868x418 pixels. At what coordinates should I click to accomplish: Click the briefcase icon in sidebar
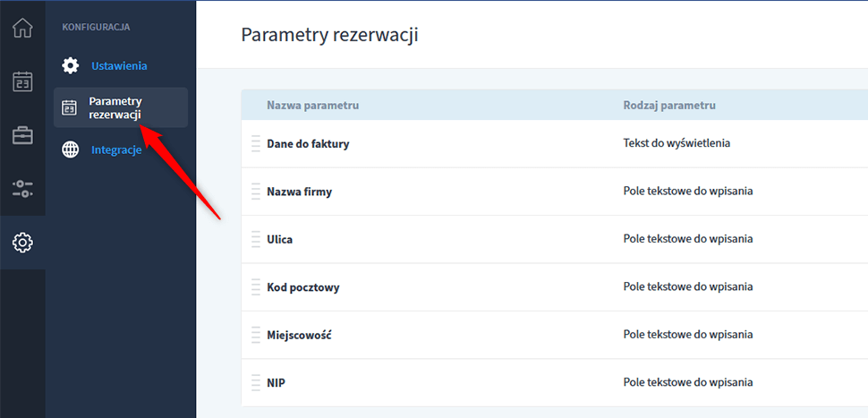point(22,135)
